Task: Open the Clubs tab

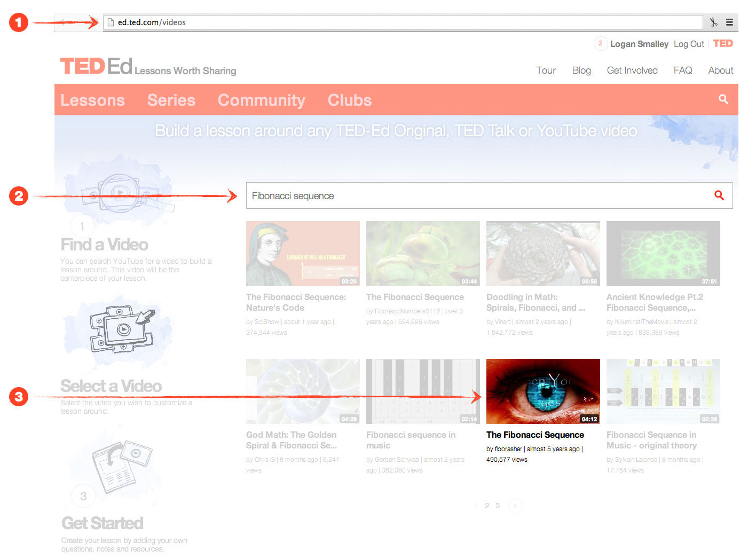Action: click(350, 100)
